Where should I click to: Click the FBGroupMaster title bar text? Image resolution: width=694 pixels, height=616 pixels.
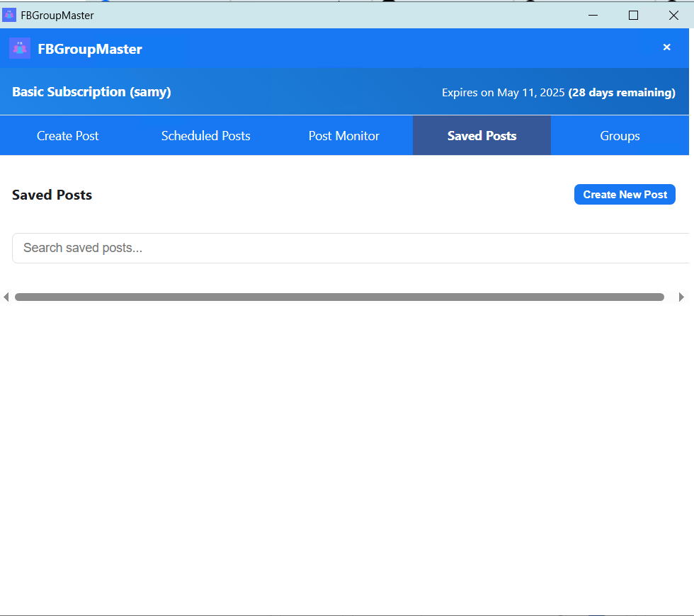click(55, 14)
